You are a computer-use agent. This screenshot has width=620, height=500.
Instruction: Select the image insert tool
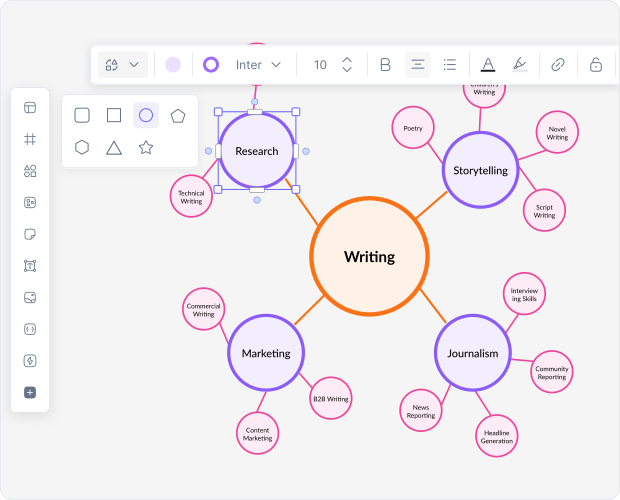pos(30,297)
